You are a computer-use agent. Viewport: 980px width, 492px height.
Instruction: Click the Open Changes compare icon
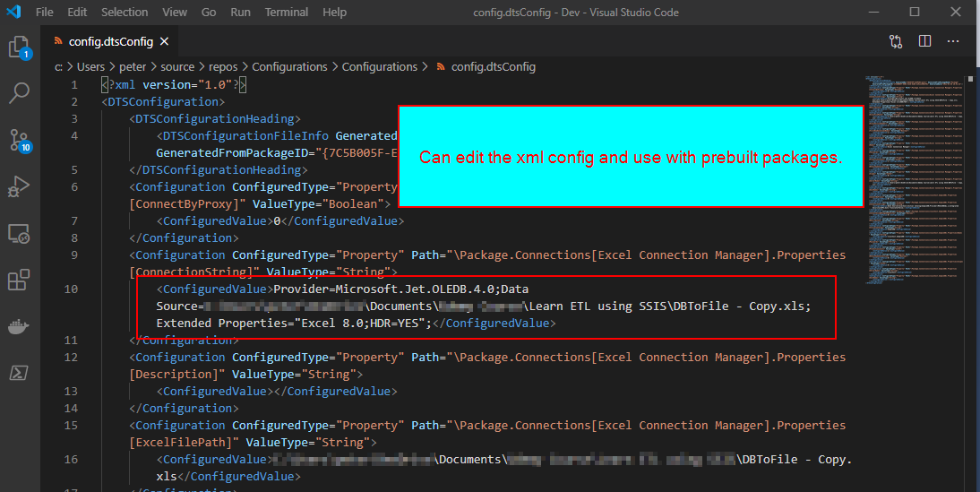click(896, 41)
